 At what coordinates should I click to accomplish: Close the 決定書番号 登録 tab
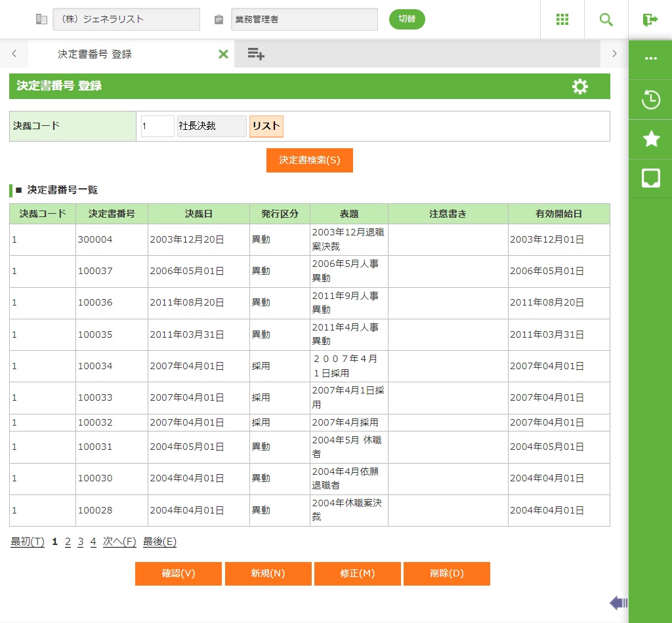[223, 54]
